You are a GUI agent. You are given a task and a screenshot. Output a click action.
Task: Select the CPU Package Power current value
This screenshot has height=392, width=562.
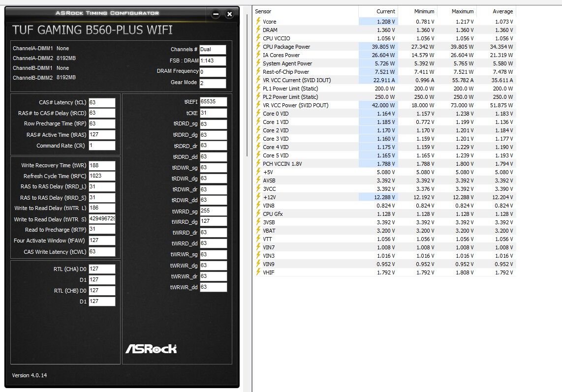click(383, 47)
